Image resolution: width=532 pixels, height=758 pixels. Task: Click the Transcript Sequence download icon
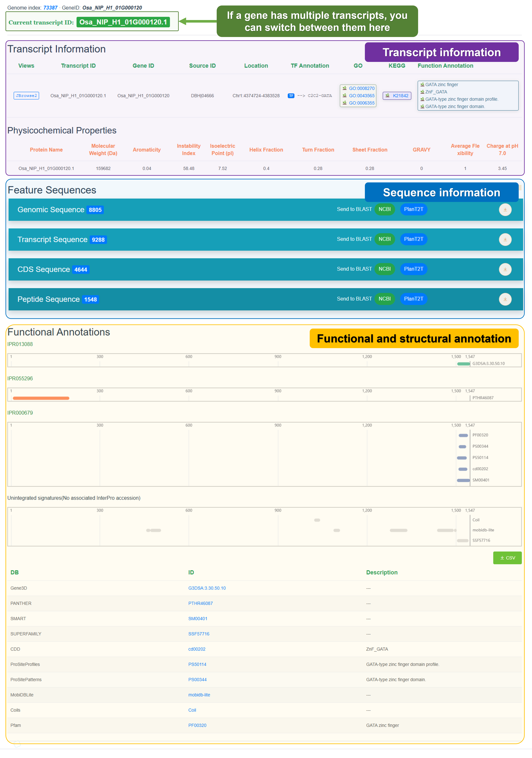[505, 239]
